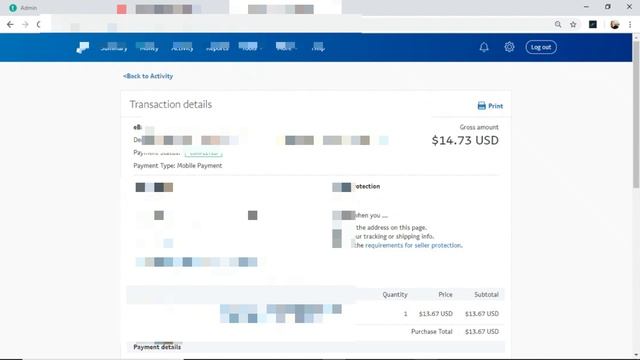Open the Summary menu item
Screen dimensions: 640x360
click(114, 48)
